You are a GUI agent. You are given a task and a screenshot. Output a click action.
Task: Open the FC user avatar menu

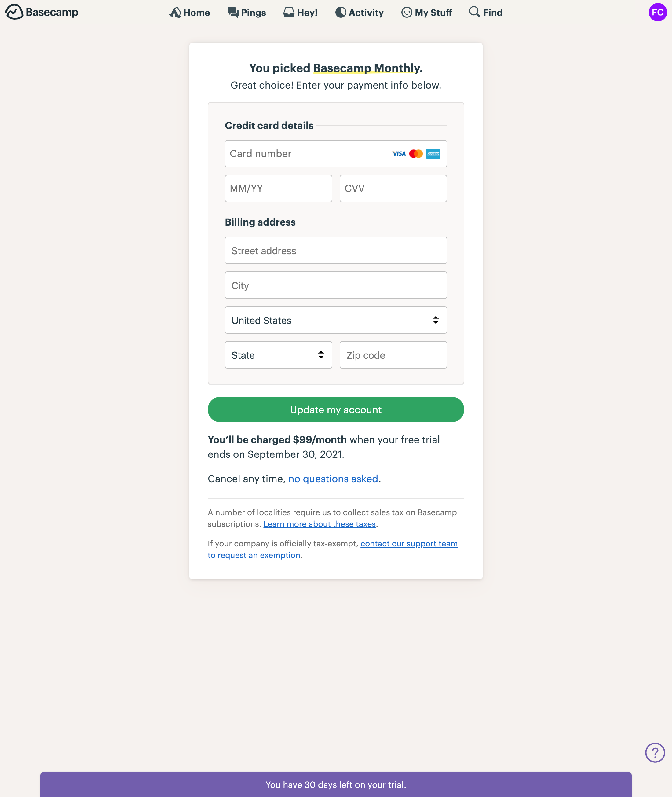tap(657, 12)
